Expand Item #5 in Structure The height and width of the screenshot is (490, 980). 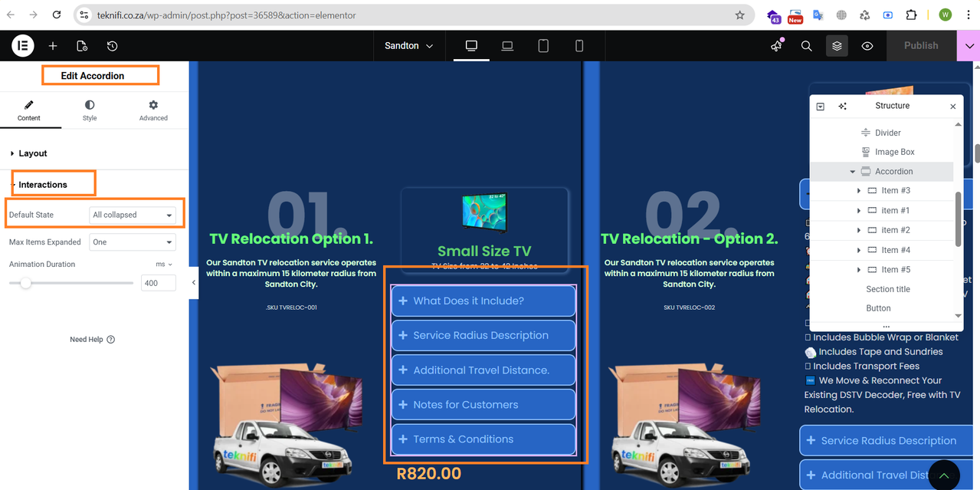pyautogui.click(x=858, y=270)
